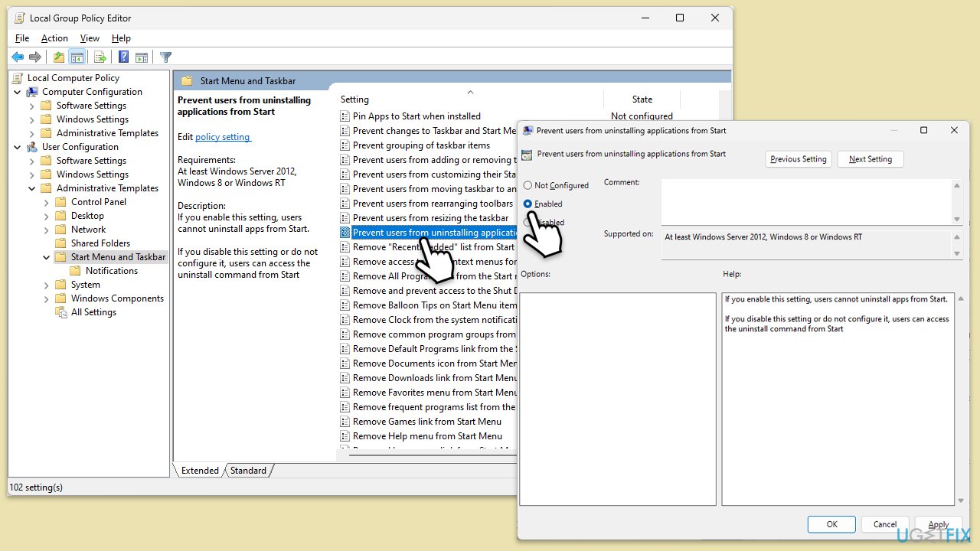The image size is (980, 551).
Task: Toggle the Show/Hide Action Pane icon
Action: (x=142, y=57)
